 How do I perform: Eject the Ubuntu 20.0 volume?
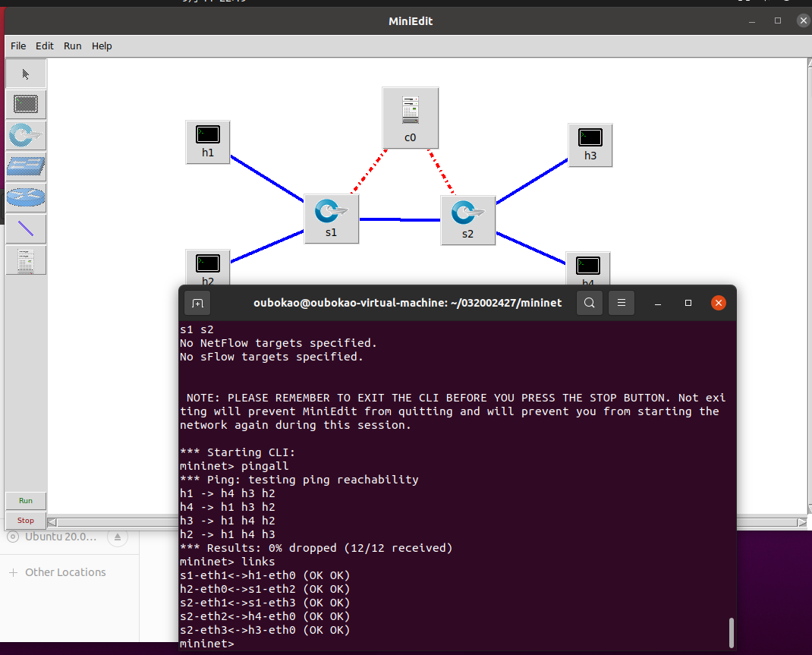click(x=118, y=537)
